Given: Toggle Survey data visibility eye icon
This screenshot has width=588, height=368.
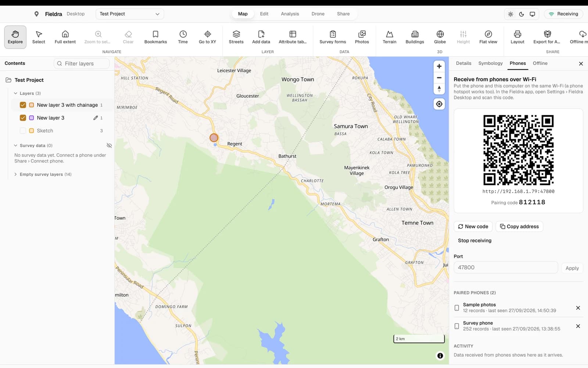Looking at the screenshot, I should point(109,145).
